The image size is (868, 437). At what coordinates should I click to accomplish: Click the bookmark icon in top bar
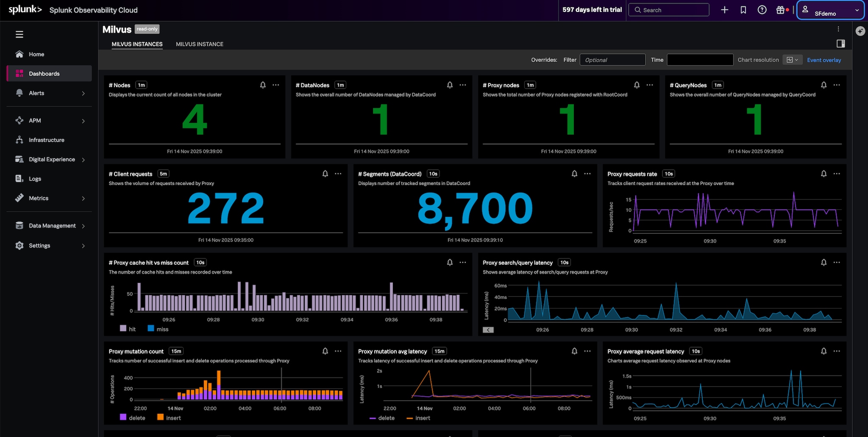[743, 10]
